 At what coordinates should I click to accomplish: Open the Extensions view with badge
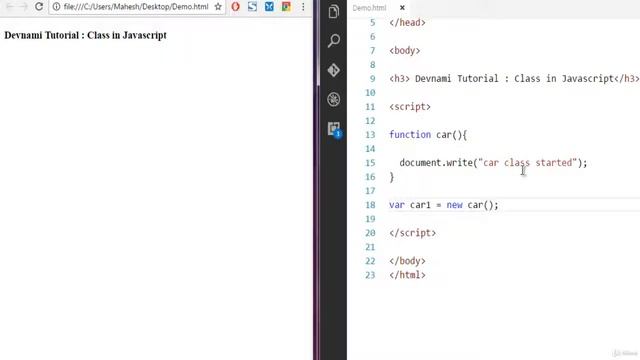pos(334,129)
